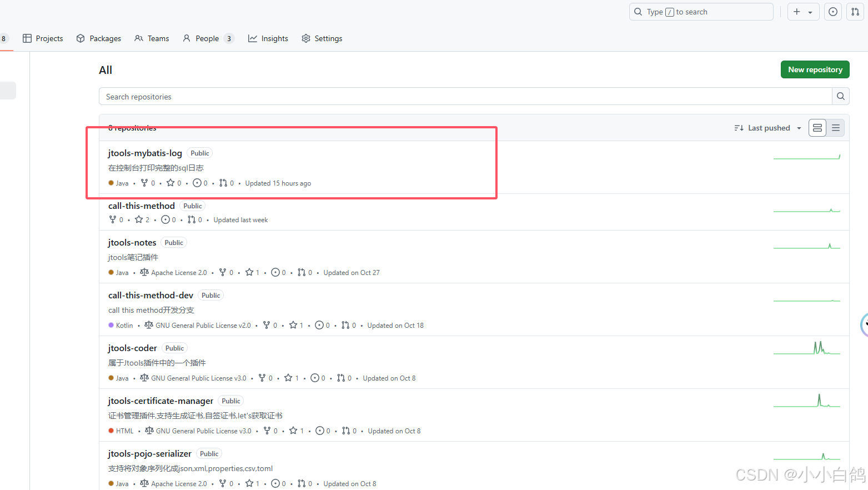Click the star icon of call-this-method-dev
The width and height of the screenshot is (868, 490).
pos(293,325)
